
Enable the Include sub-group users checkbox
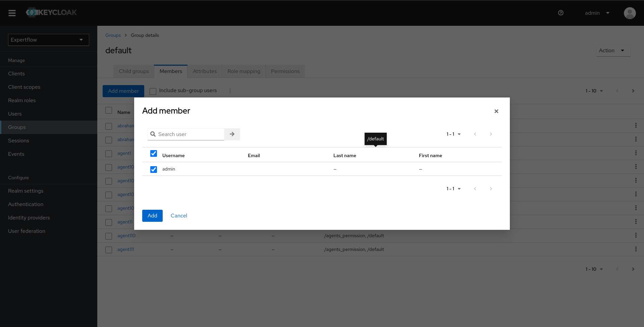click(x=153, y=91)
